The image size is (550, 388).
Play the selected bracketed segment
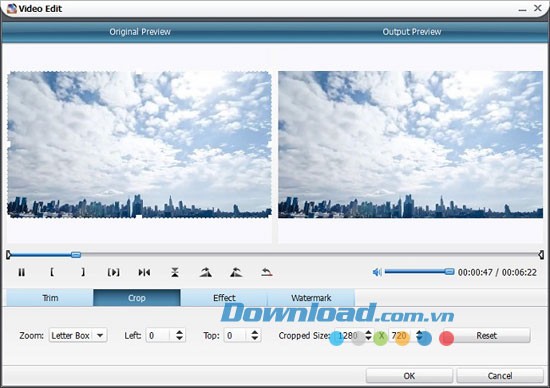click(113, 272)
